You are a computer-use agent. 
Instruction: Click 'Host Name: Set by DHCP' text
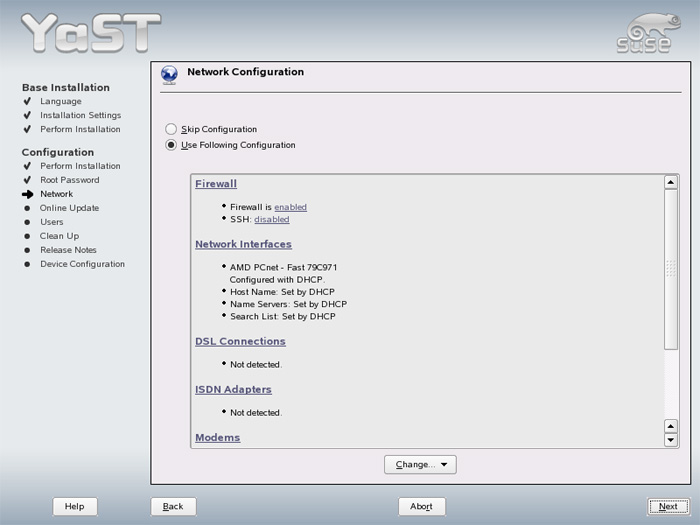point(282,292)
